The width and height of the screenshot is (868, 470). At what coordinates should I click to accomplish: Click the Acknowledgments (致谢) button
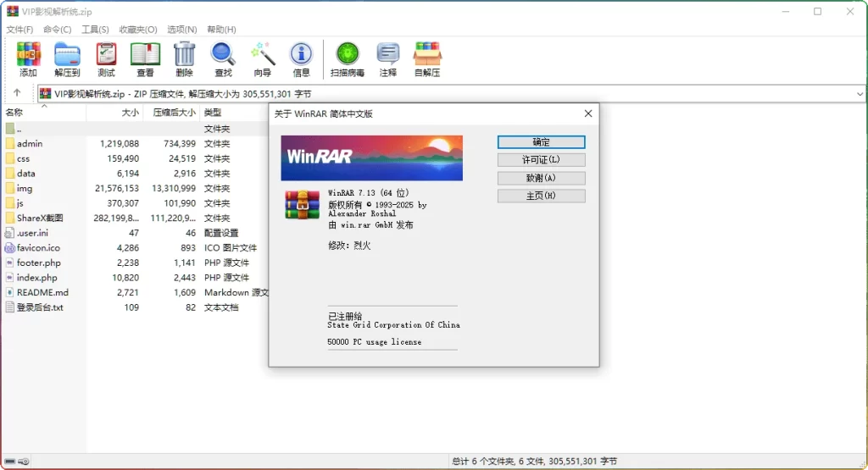pyautogui.click(x=541, y=178)
